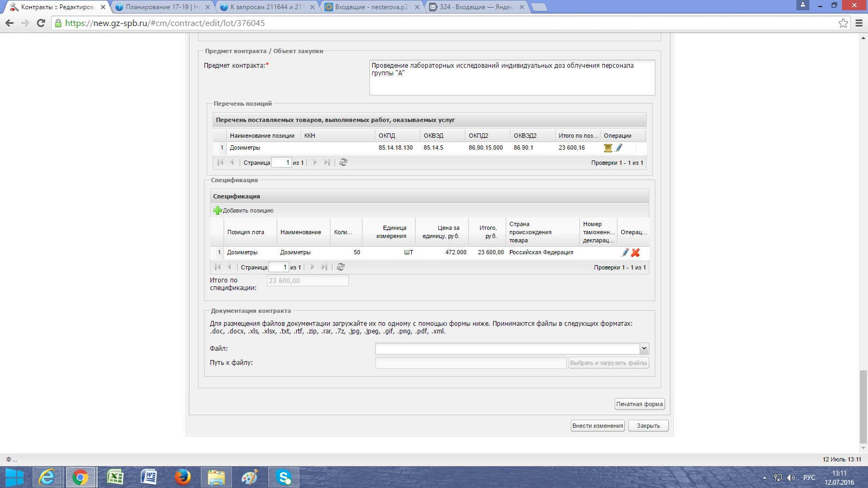Click the browser forward arrow
Viewport: 868px width, 488px height.
[25, 23]
